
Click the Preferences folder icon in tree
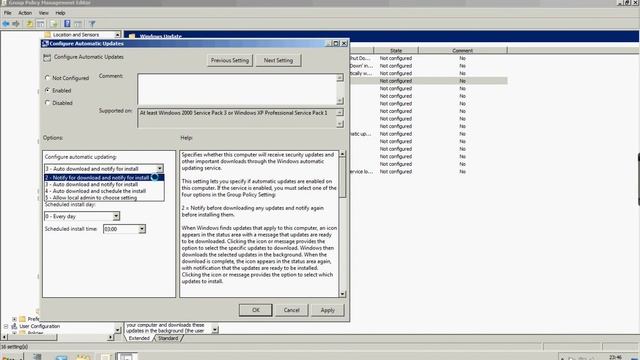(22, 319)
